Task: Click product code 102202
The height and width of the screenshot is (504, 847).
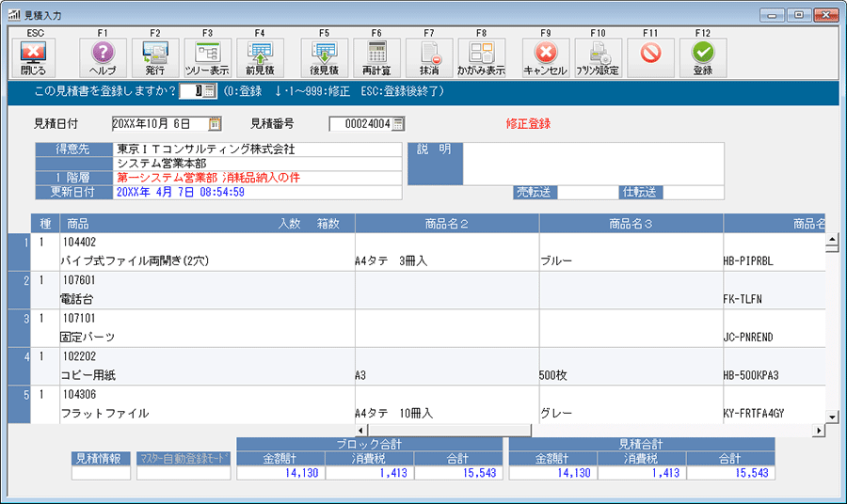Action: pos(79,356)
